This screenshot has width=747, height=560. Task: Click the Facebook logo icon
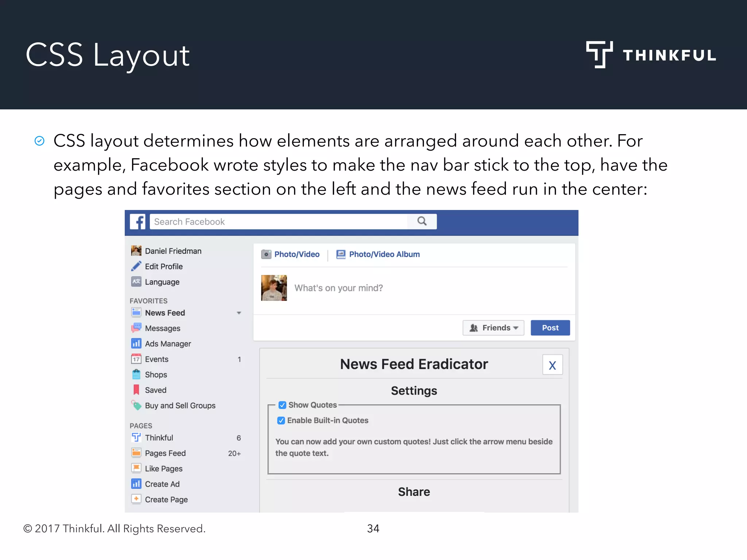138,222
